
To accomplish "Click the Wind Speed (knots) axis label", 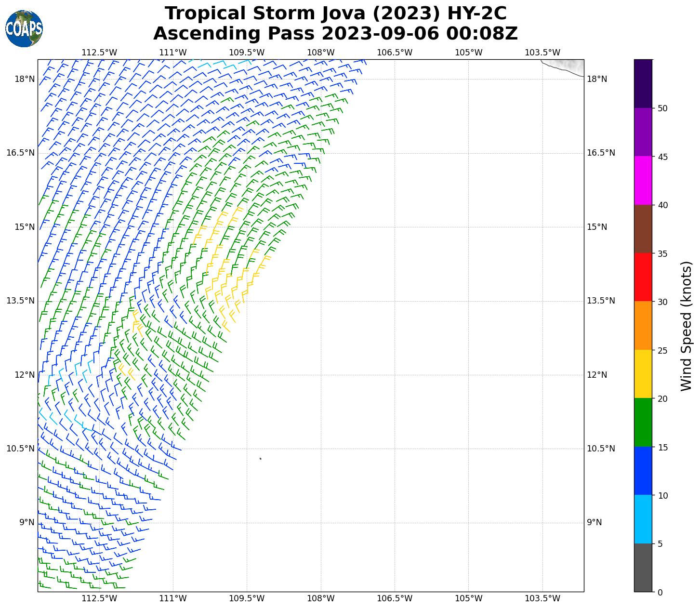I will (686, 326).
